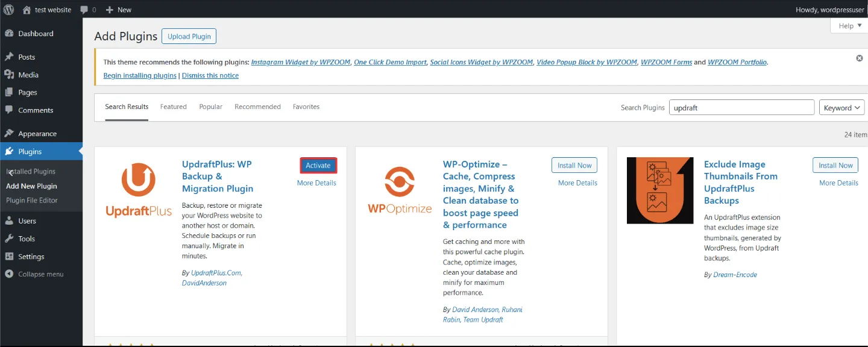Expand the Help dropdown tab
Viewport: 868px width, 347px height.
(x=849, y=26)
